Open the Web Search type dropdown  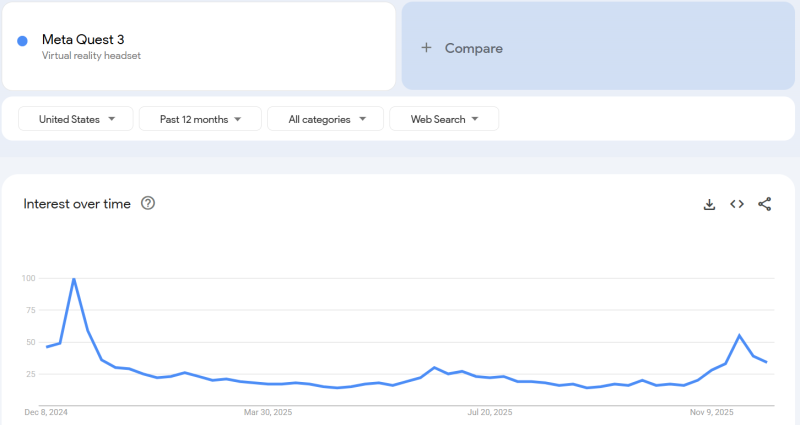click(x=444, y=119)
